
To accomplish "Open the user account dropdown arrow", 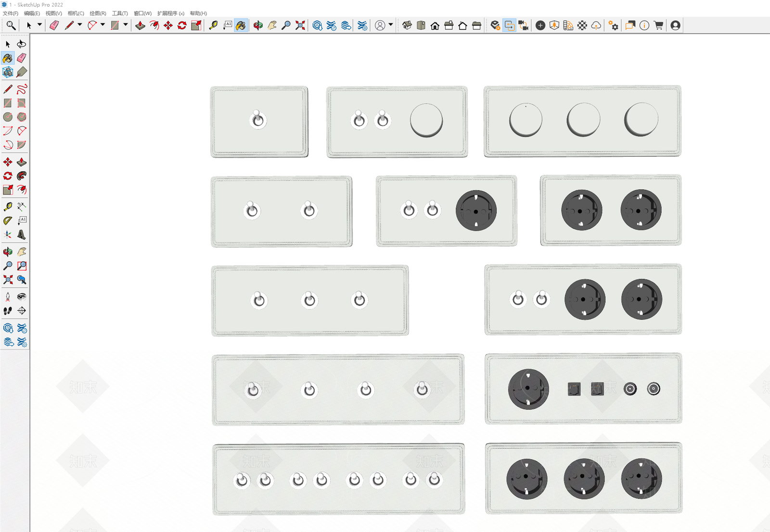I will (x=391, y=25).
